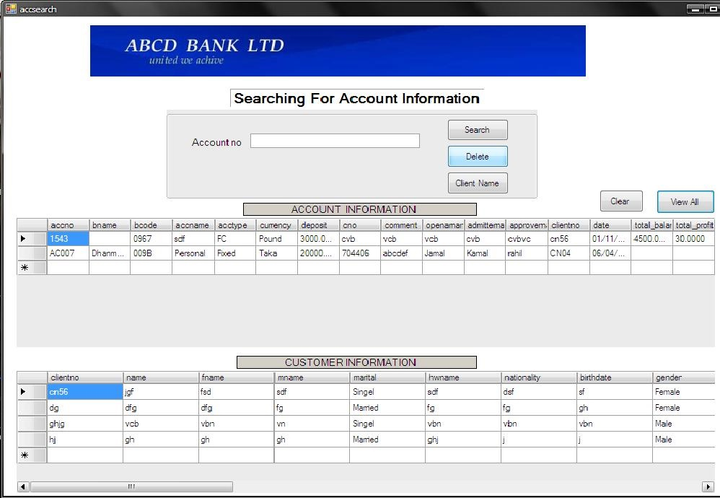The image size is (720, 498).
Task: Select the CN04 clientno cell
Action: (x=568, y=253)
